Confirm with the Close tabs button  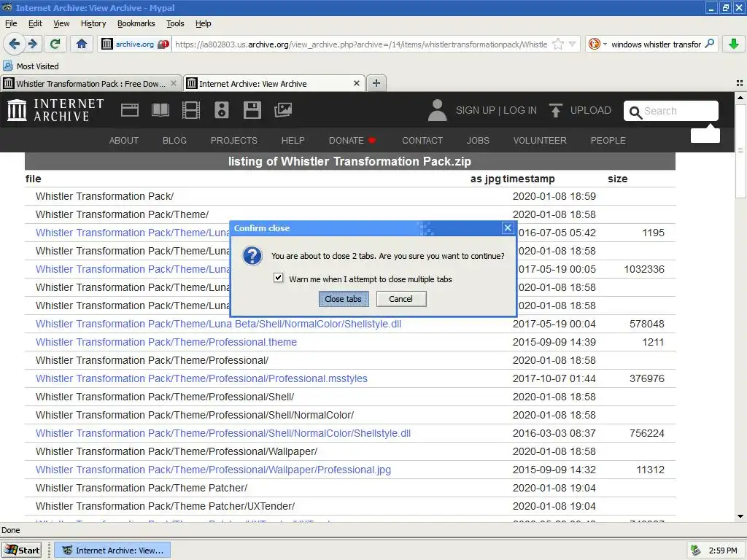point(343,299)
